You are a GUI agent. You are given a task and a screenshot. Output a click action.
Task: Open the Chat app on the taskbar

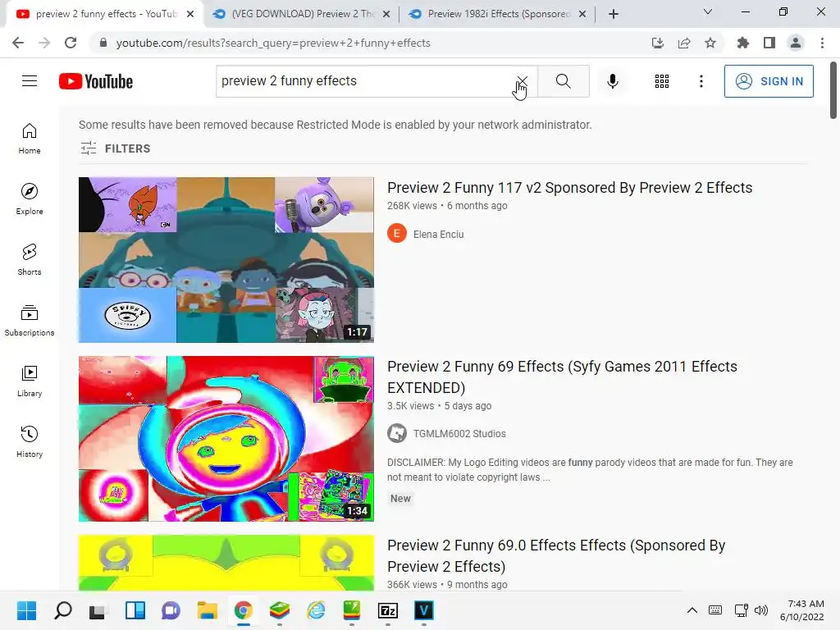click(171, 610)
